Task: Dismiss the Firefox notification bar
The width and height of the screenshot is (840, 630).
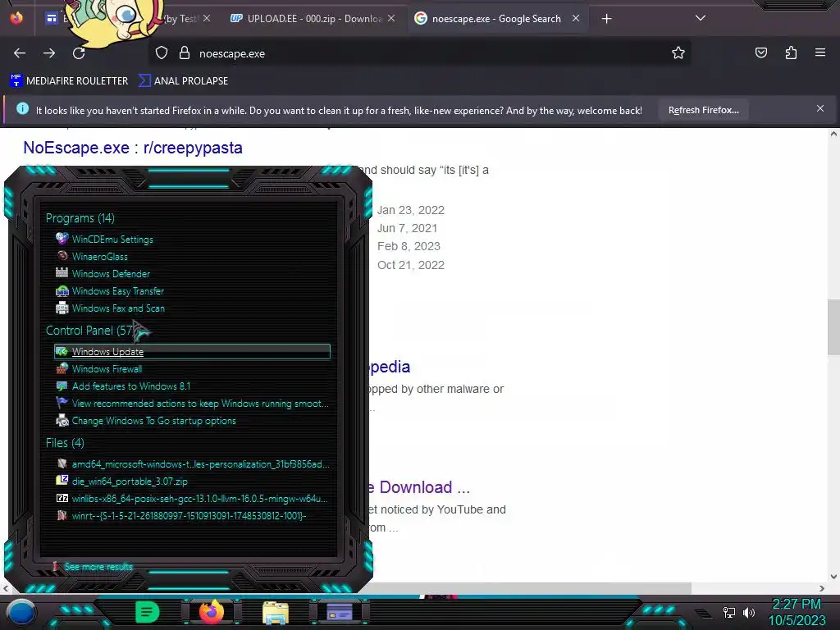Action: tap(820, 109)
